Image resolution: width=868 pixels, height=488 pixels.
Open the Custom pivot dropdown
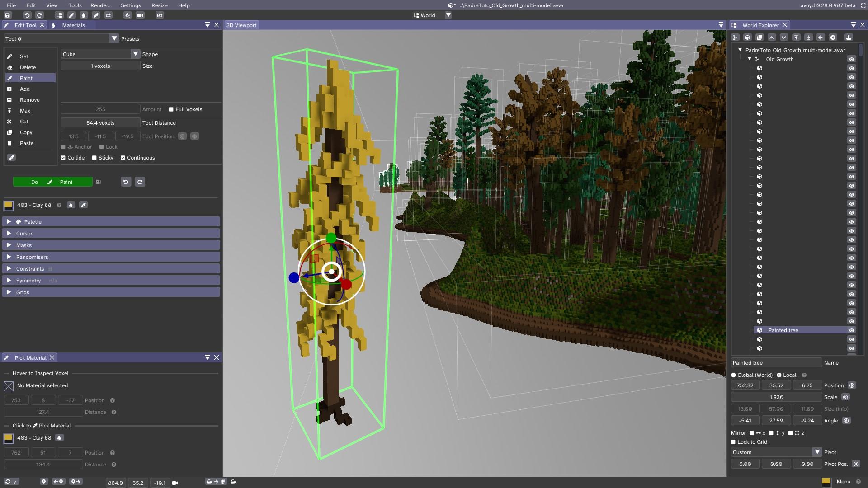816,452
